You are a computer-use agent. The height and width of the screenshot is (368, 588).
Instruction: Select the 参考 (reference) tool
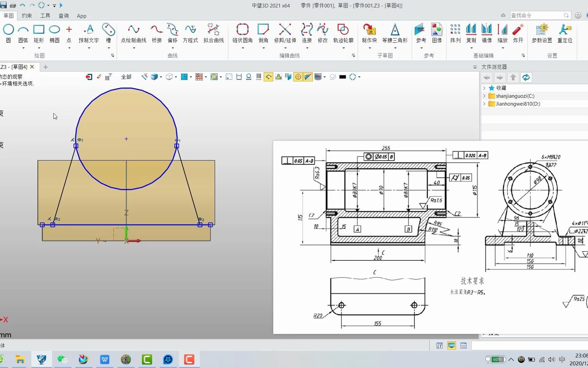tap(421, 33)
